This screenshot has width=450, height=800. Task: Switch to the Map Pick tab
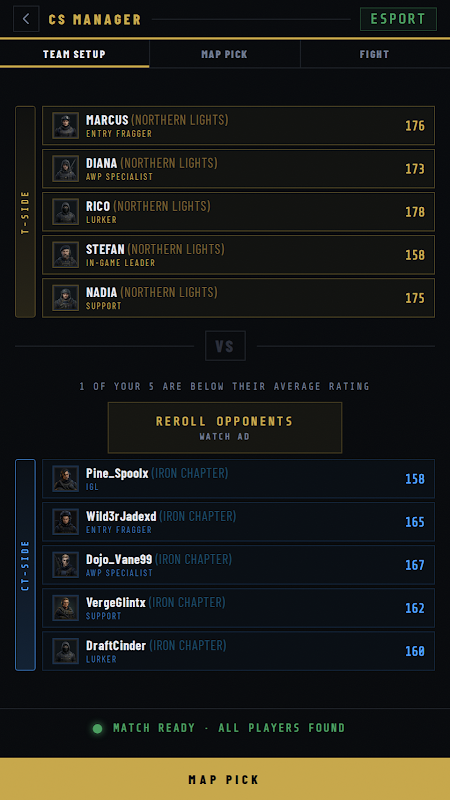[224, 54]
